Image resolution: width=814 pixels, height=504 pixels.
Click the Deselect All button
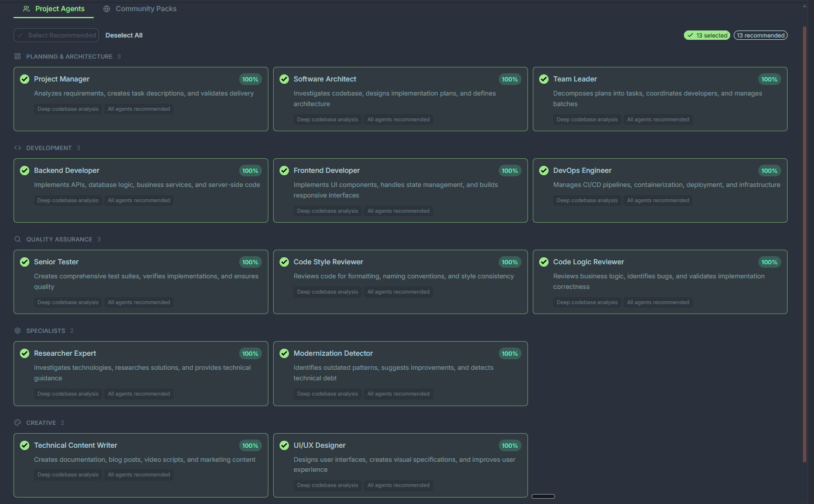pyautogui.click(x=124, y=35)
